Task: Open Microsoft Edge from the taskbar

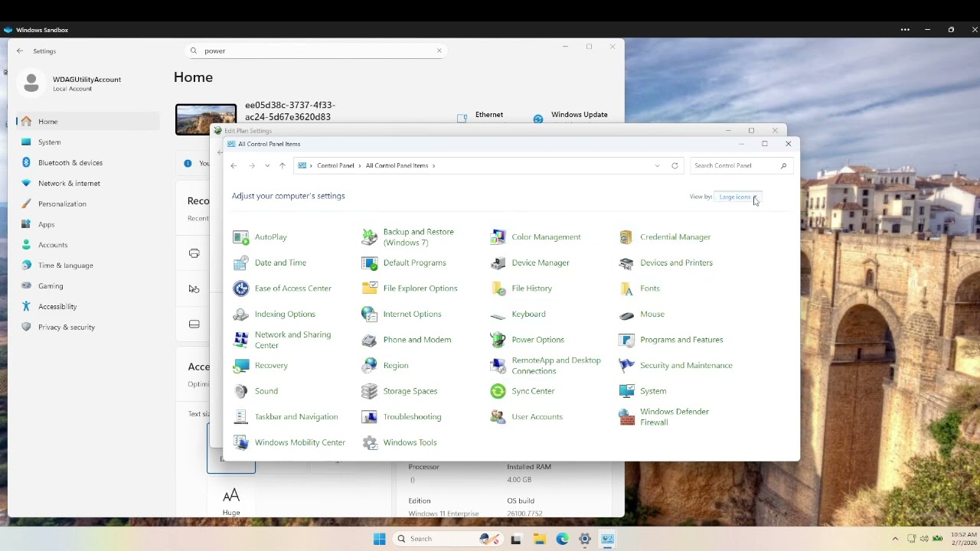Action: (562, 539)
